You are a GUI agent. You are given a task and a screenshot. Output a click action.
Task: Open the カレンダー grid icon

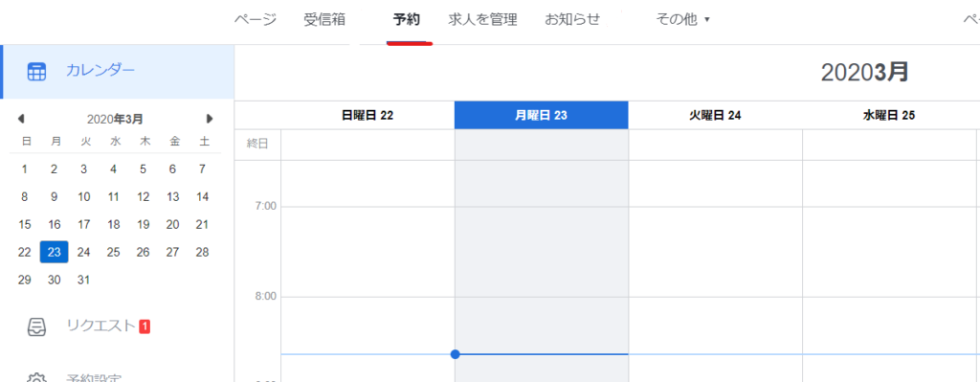[x=36, y=72]
